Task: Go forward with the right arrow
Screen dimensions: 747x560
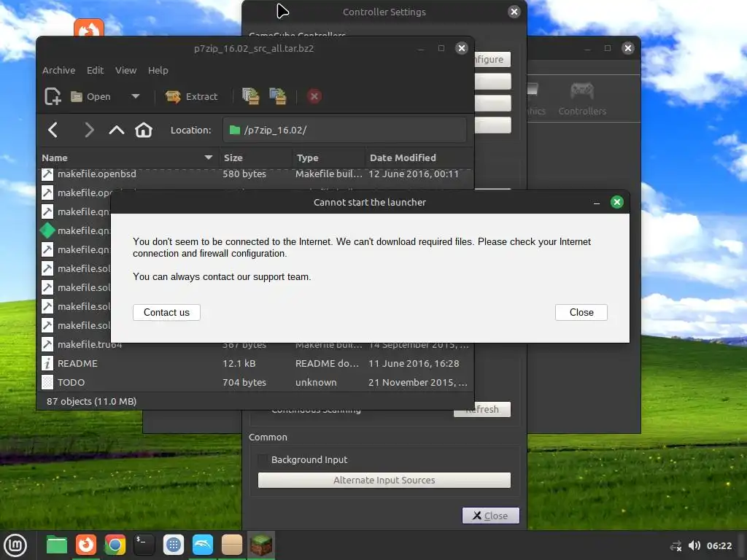Action: pos(89,130)
